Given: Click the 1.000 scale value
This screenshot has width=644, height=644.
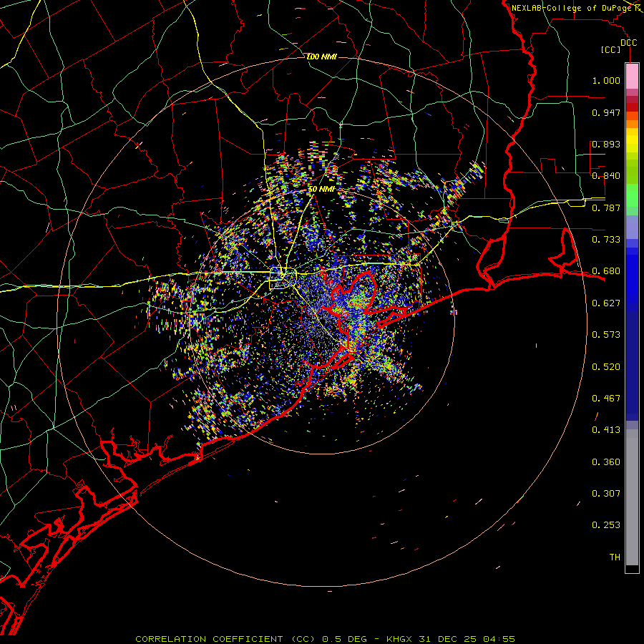Looking at the screenshot, I should [x=606, y=80].
